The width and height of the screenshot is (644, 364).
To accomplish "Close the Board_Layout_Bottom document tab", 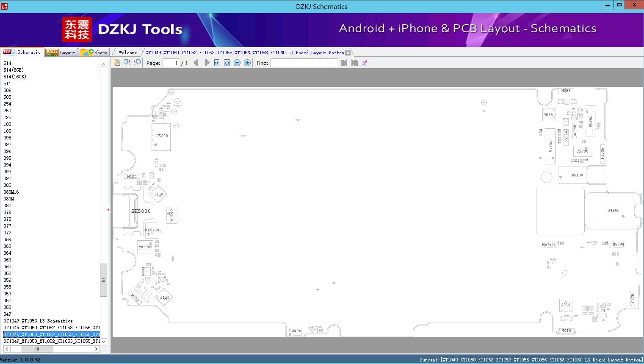I will 348,53.
